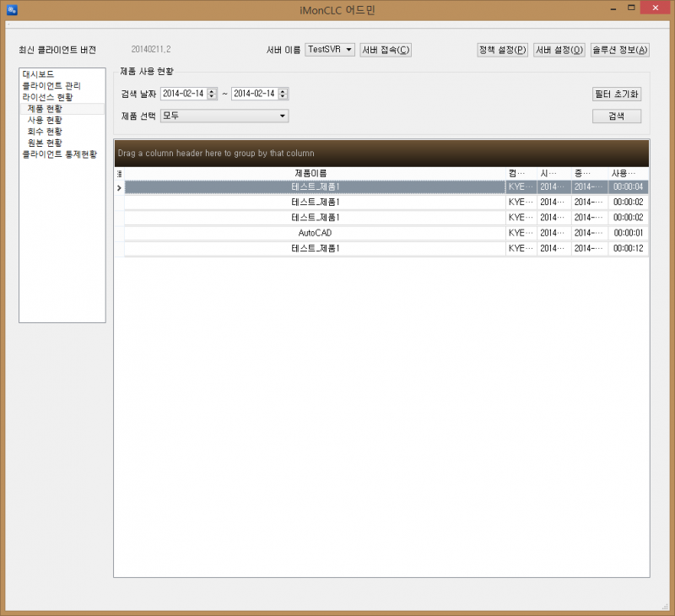Screen dimensions: 675x616
Task: Click the 검색 search button
Action: (x=616, y=116)
